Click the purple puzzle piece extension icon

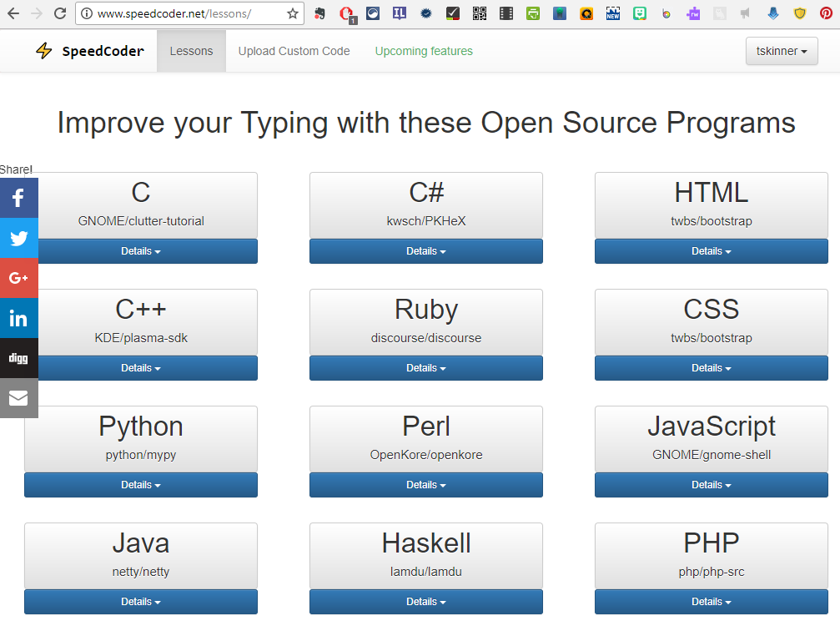point(693,13)
